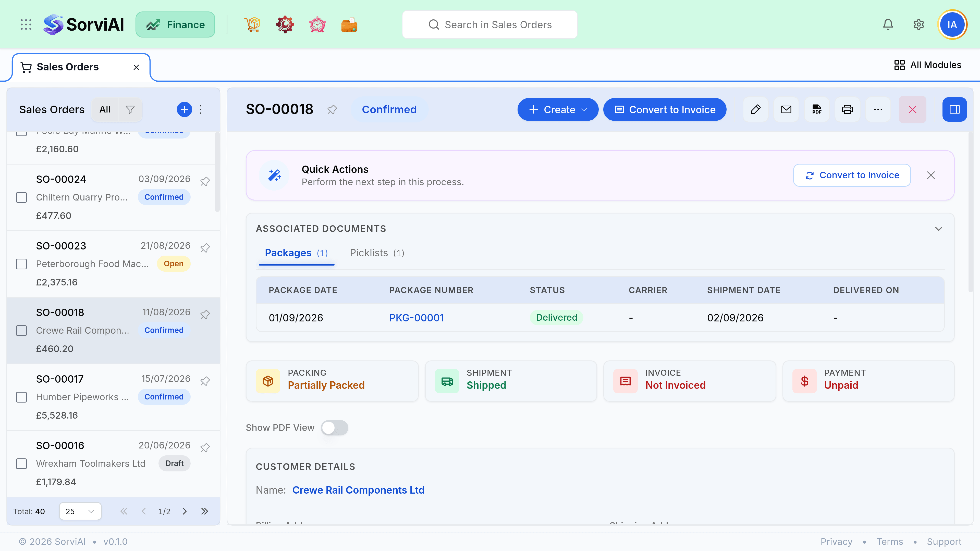The width and height of the screenshot is (980, 551).
Task: Open the Privacy link
Action: 836,542
